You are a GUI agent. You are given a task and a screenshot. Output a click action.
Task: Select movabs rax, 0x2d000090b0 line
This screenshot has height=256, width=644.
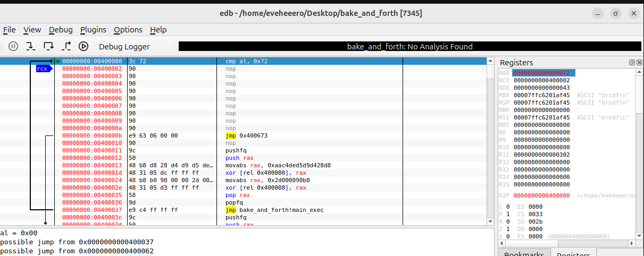[x=267, y=180]
